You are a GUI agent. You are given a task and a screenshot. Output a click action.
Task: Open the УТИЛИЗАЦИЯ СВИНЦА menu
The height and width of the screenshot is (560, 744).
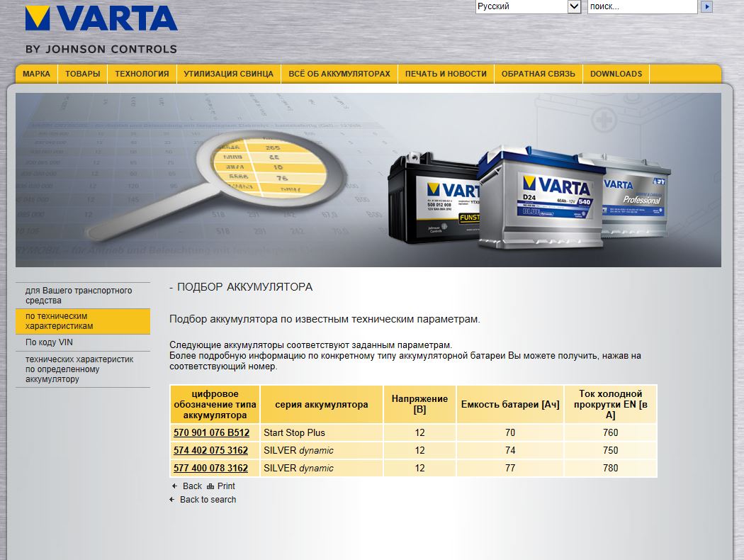coord(229,74)
